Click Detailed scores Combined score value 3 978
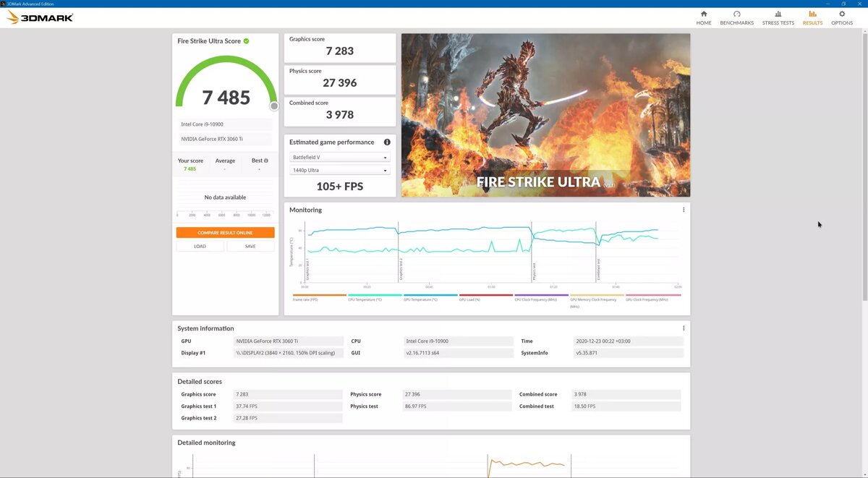 626,395
